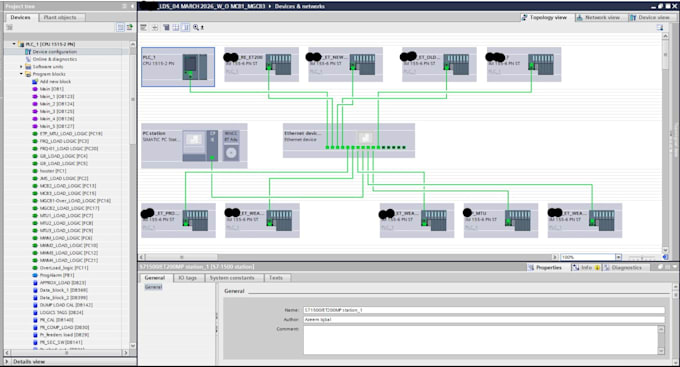This screenshot has width=680, height=367.
Task: Select the Devices tab in Project tree
Action: (20, 17)
